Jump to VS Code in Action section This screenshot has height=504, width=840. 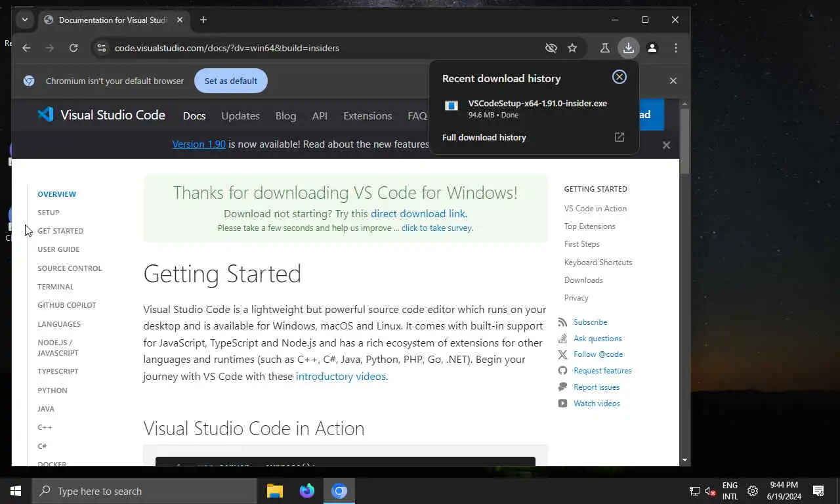(x=595, y=209)
